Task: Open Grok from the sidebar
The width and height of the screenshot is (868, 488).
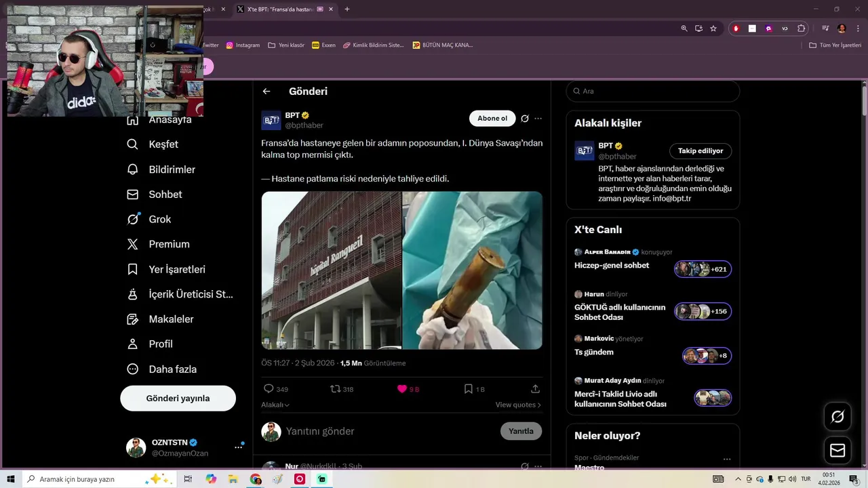Action: (149, 219)
